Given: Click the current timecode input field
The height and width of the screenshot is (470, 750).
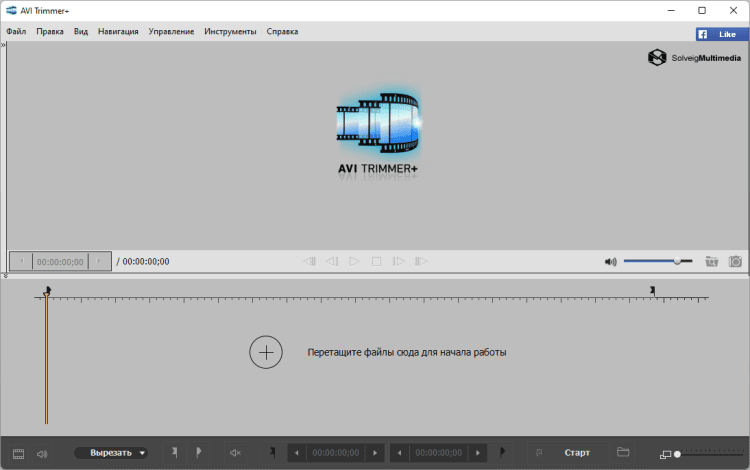Looking at the screenshot, I should coord(59,261).
